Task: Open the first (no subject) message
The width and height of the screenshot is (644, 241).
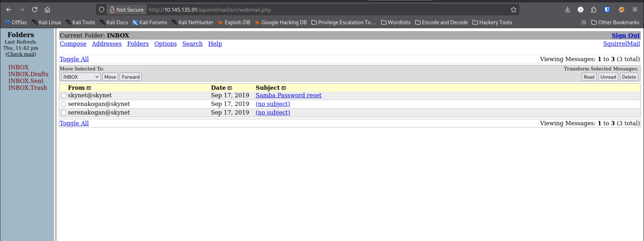Action: pos(273,104)
